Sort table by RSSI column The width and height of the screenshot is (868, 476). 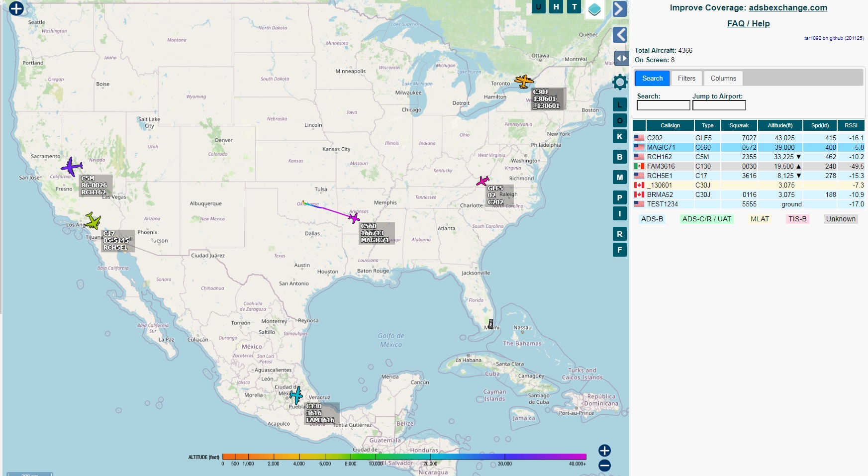851,125
